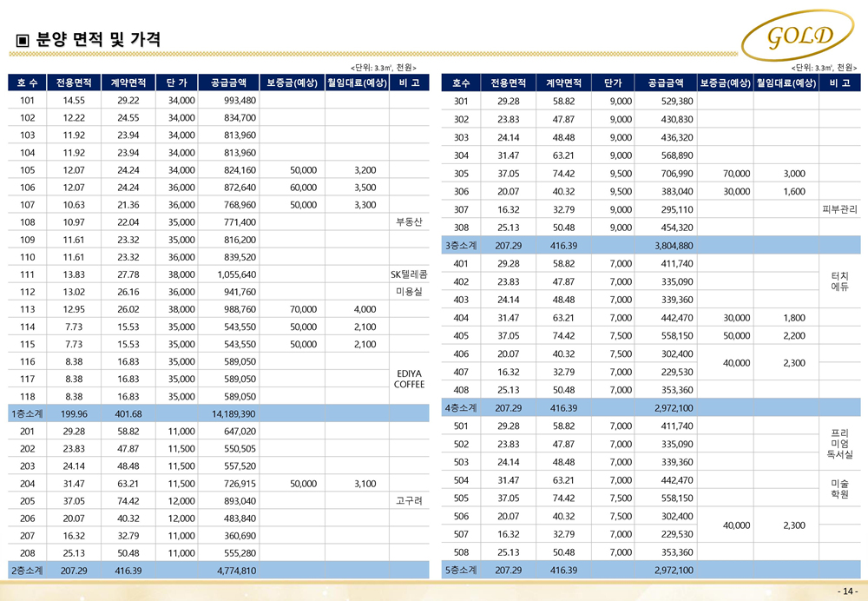Image resolution: width=868 pixels, height=601 pixels.
Task: Click the '터치 에듀' note on fourth floor
Action: click(839, 281)
